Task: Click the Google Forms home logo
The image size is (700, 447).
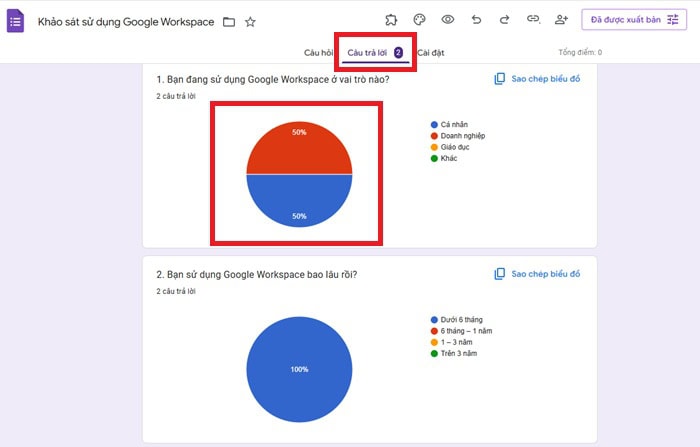Action: tap(16, 21)
